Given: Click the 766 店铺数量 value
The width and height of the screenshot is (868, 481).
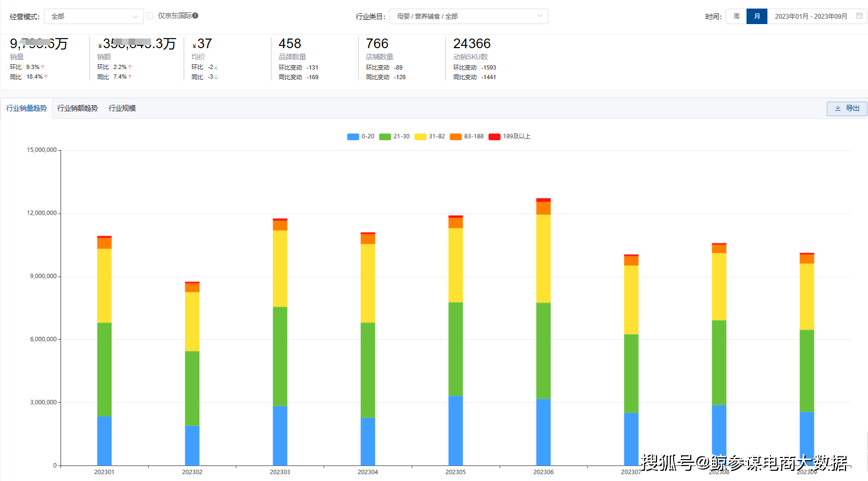Looking at the screenshot, I should click(x=377, y=44).
